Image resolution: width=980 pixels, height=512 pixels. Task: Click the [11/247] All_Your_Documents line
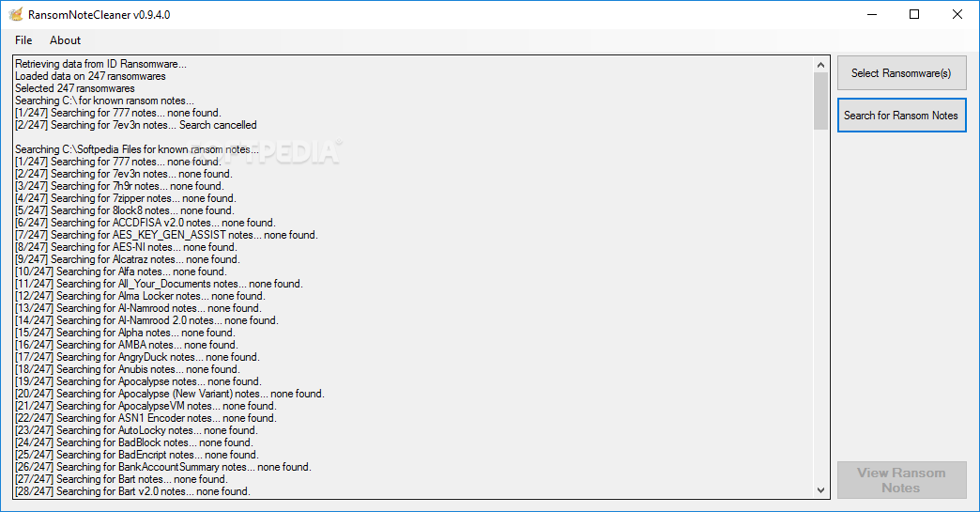point(159,284)
